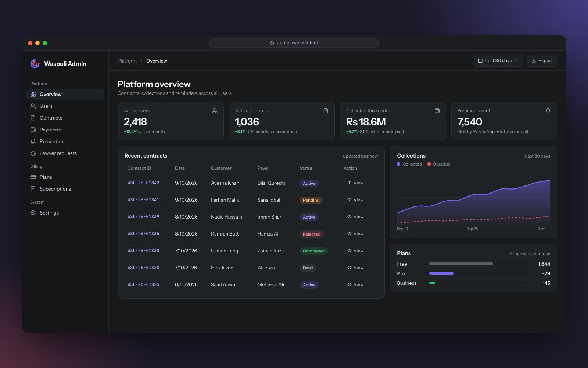The image size is (588, 368).
Task: Go to Users in the sidebar
Action: click(65, 106)
